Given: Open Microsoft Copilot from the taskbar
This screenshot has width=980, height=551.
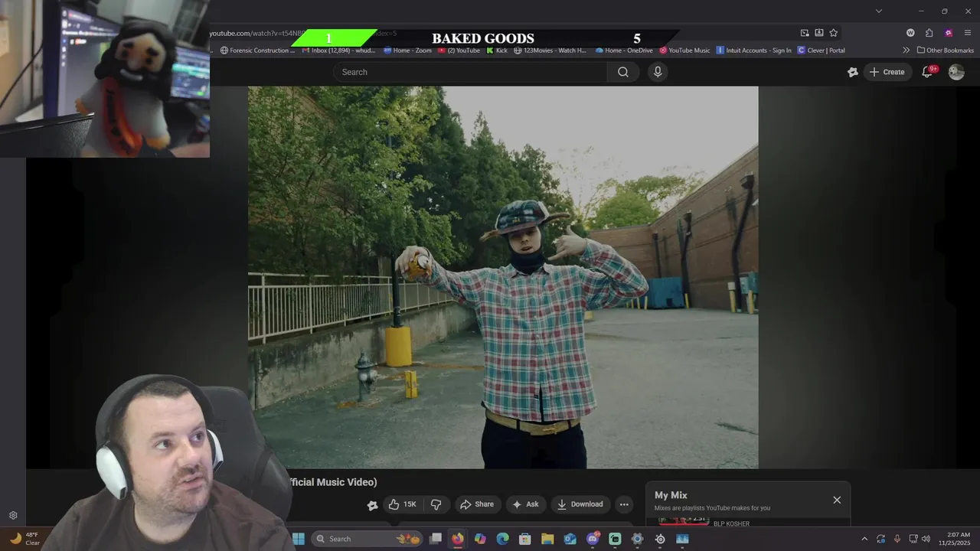Looking at the screenshot, I should tap(480, 539).
